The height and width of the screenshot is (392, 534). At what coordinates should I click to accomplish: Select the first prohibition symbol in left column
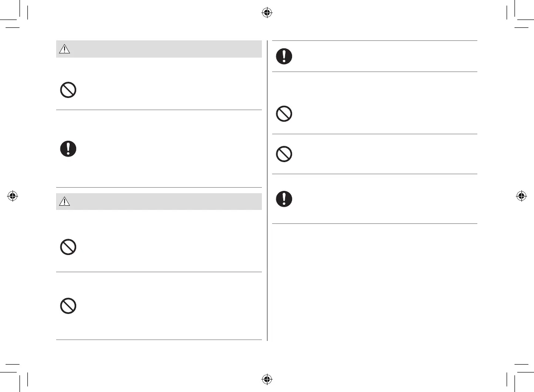[x=68, y=90]
